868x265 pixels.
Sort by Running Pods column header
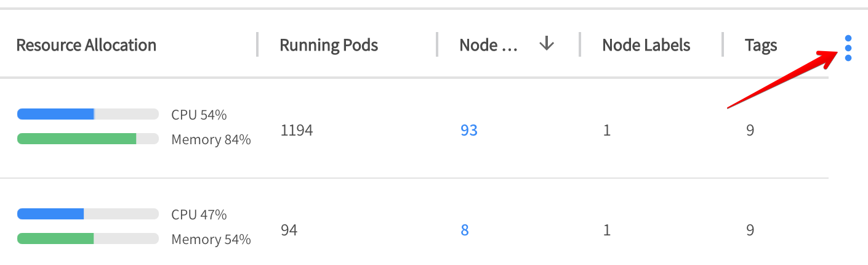point(329,45)
